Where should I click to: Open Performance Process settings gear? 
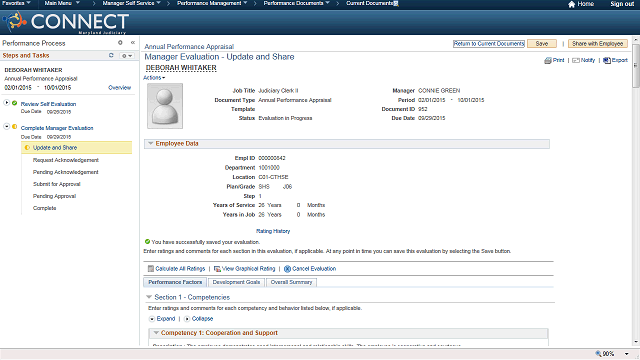120,42
